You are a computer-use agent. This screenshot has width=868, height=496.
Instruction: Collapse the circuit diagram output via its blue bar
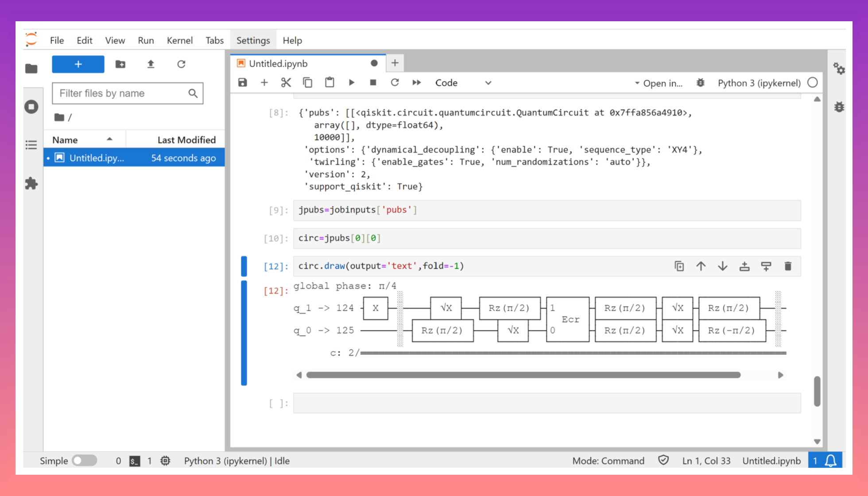pyautogui.click(x=244, y=331)
